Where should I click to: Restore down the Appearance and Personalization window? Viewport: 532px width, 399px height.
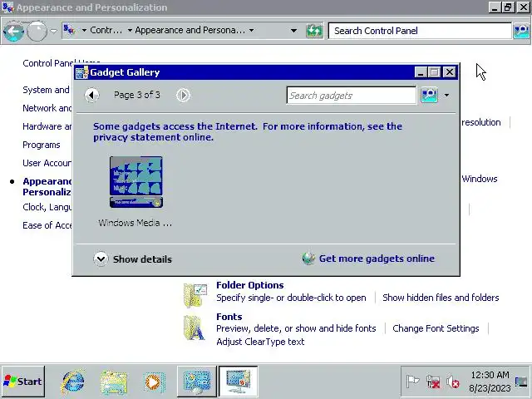(x=508, y=7)
